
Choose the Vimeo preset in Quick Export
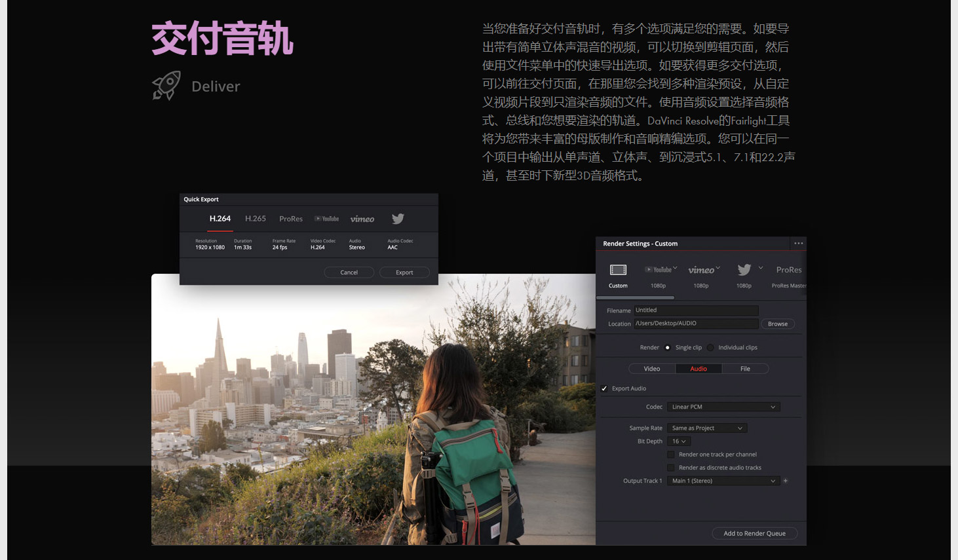362,219
